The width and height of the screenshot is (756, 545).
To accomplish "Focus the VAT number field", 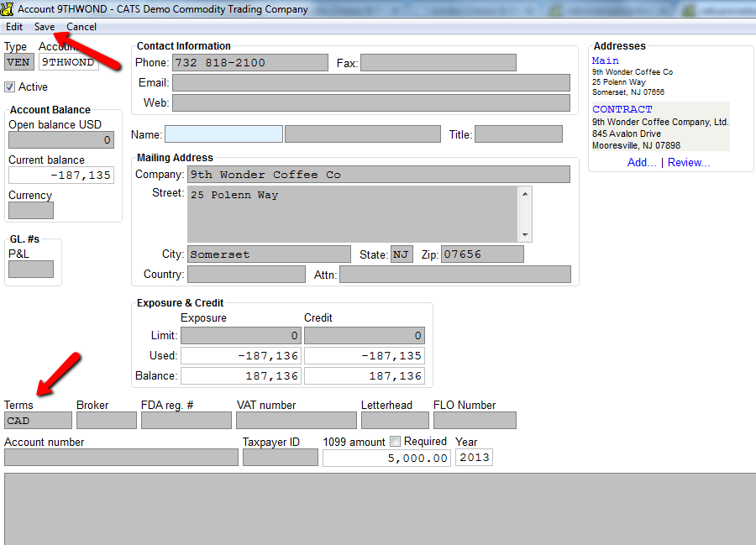I will pos(297,421).
